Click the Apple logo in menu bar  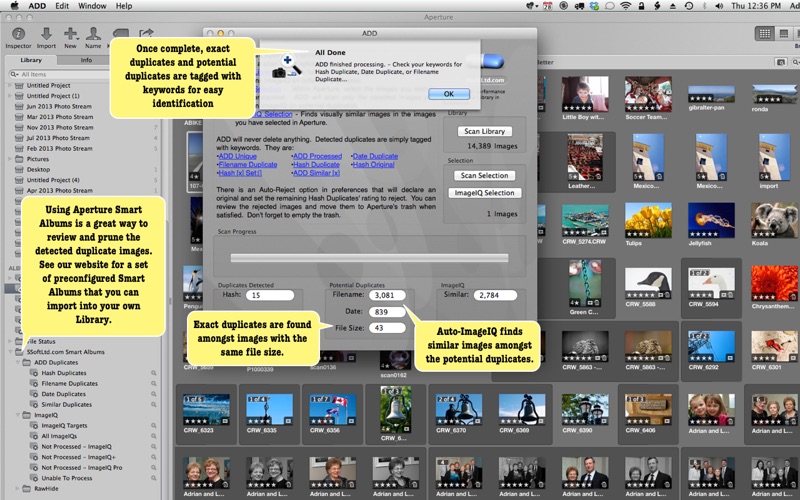point(15,6)
